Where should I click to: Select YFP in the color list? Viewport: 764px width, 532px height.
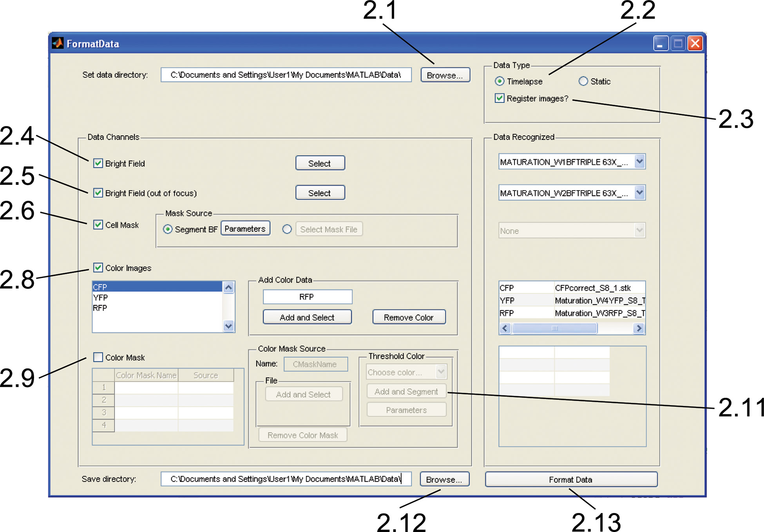pos(101,298)
